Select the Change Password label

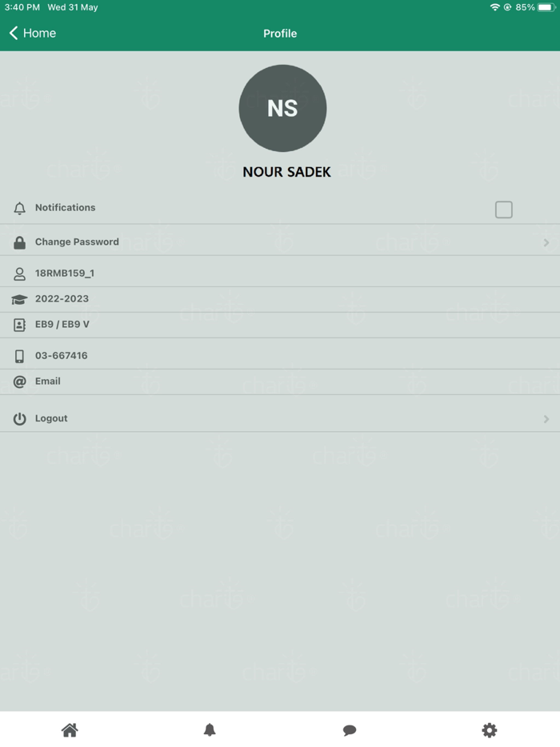[x=77, y=242]
